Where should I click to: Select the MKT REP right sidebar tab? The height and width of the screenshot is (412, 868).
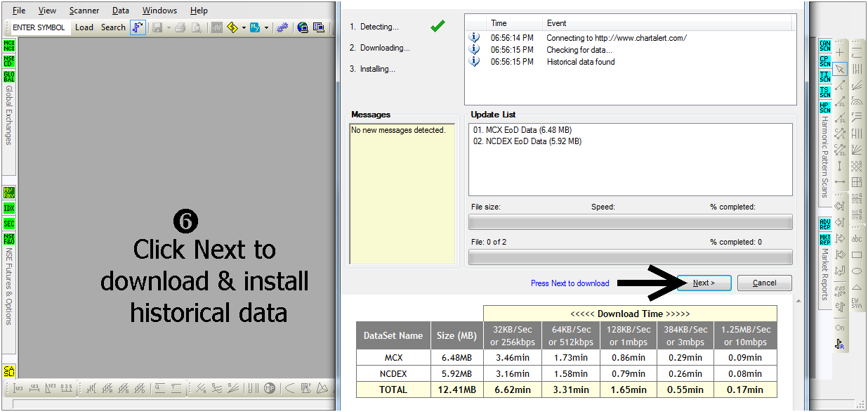pos(825,240)
